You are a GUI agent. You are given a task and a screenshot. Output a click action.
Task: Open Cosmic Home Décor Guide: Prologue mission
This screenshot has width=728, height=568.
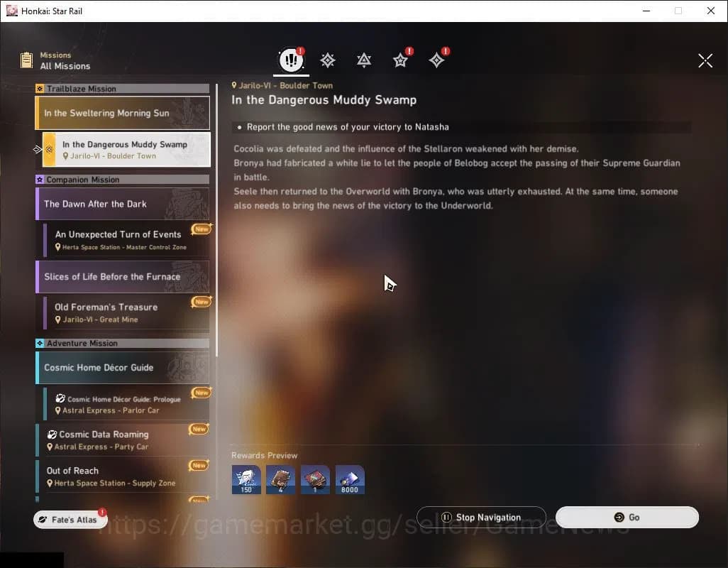[126, 404]
